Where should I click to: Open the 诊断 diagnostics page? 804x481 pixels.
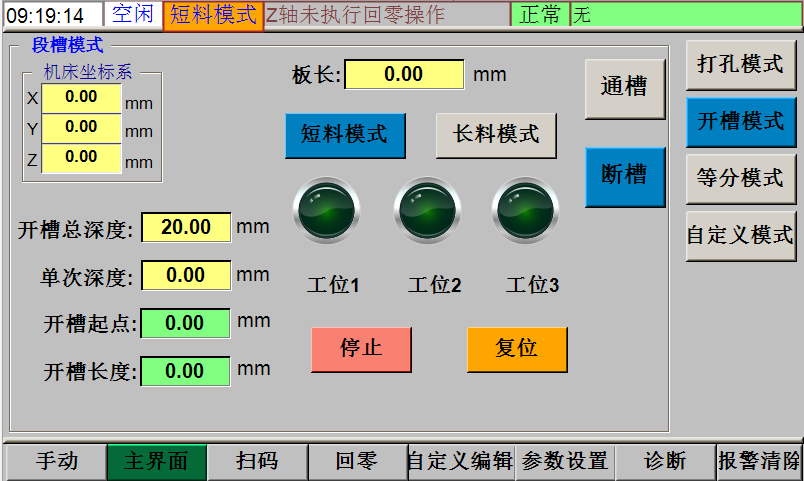pos(665,462)
